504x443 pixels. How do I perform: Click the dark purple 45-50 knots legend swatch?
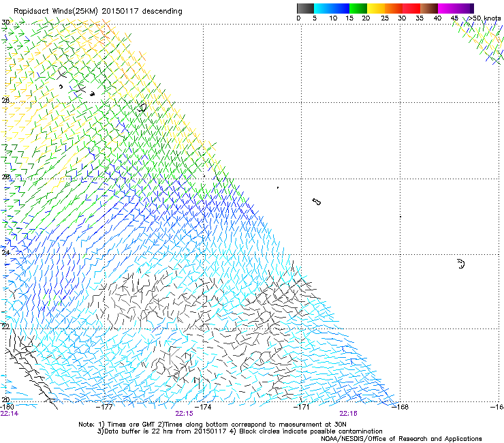464,8
